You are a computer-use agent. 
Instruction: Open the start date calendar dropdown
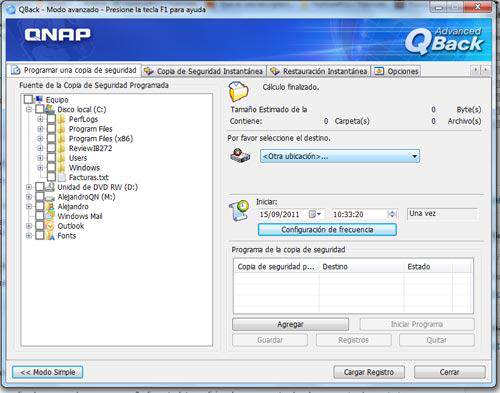pyautogui.click(x=315, y=214)
